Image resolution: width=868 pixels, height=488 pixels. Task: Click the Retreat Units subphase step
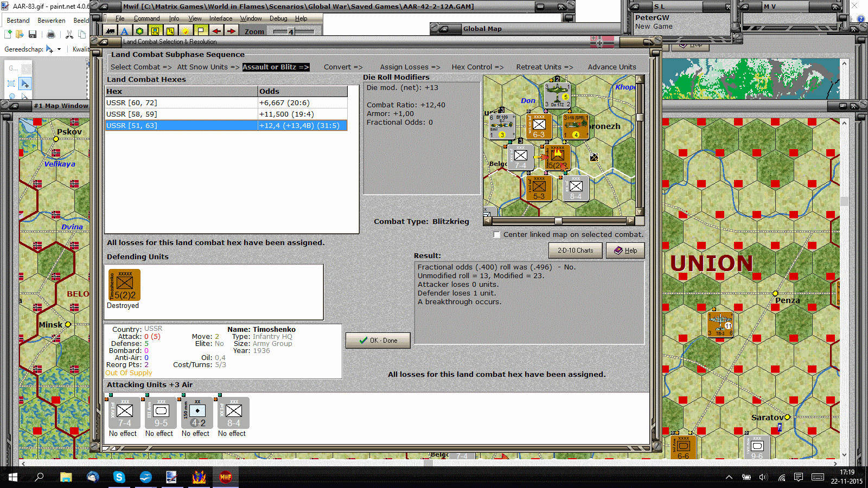pos(545,67)
